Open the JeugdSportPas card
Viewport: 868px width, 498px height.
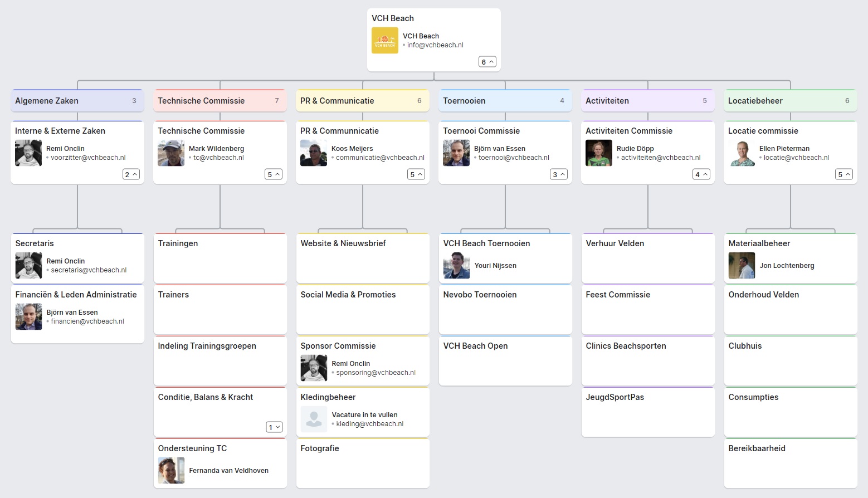(x=648, y=412)
